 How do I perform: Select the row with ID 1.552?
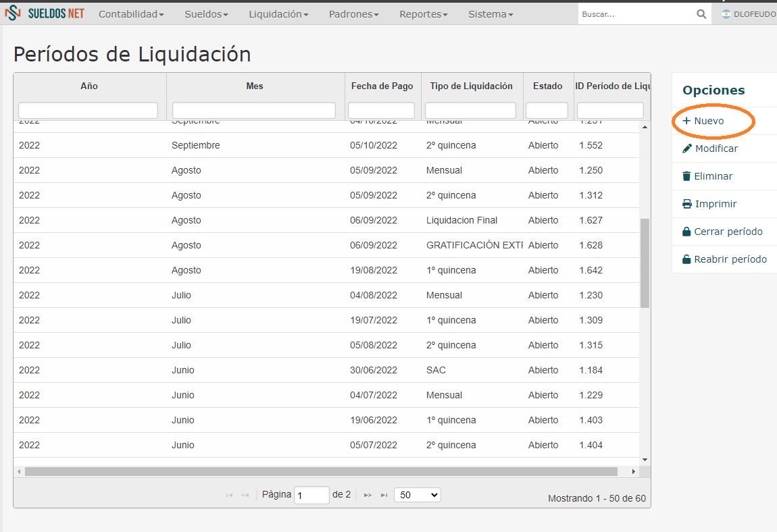pyautogui.click(x=326, y=146)
